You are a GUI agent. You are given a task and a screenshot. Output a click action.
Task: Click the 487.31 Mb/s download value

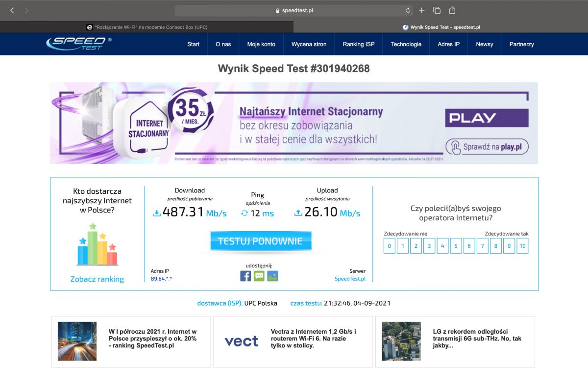pyautogui.click(x=195, y=212)
